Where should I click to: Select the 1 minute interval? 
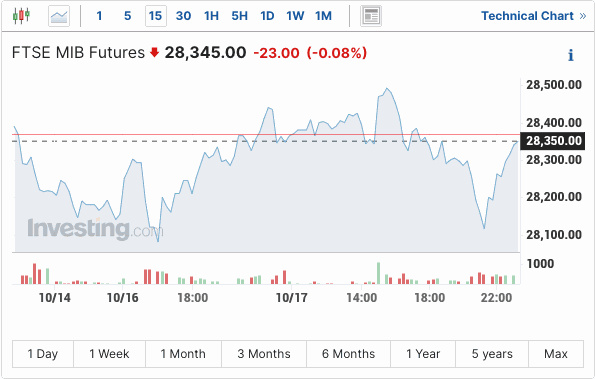[99, 16]
